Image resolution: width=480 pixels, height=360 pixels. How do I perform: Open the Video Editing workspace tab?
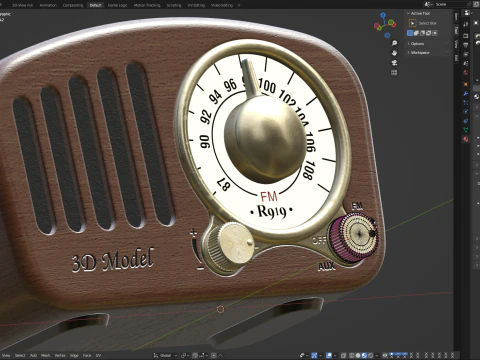click(222, 5)
